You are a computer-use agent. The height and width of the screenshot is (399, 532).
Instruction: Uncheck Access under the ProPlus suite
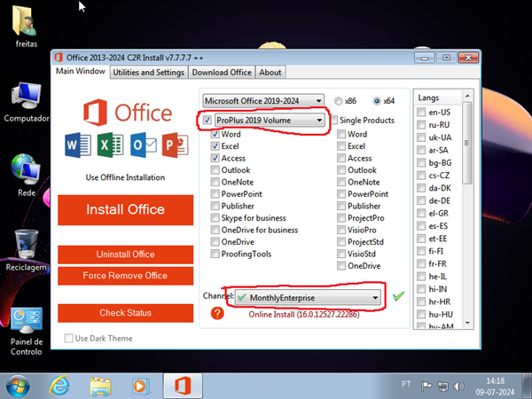[215, 158]
